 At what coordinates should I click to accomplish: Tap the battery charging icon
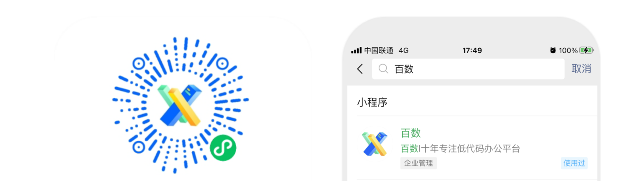click(x=586, y=50)
